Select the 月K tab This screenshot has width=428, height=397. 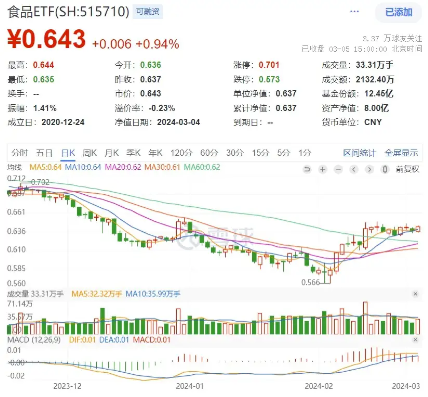(112, 153)
